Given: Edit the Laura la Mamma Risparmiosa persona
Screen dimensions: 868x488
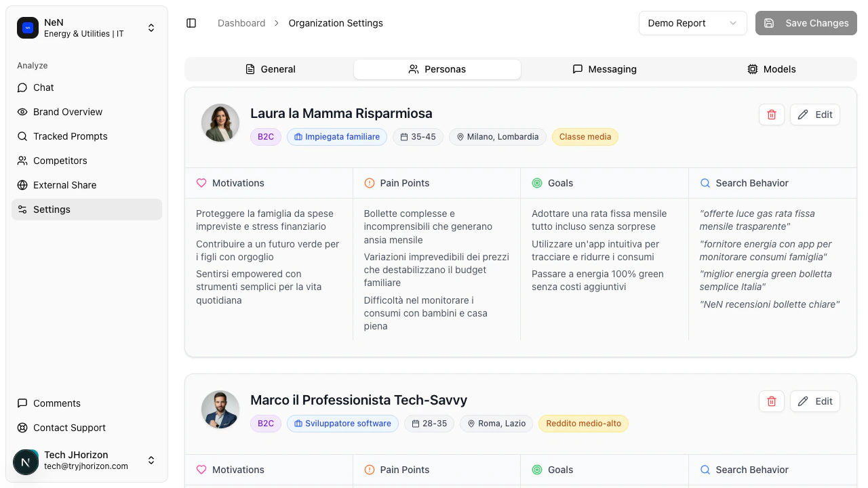Looking at the screenshot, I should click(814, 115).
